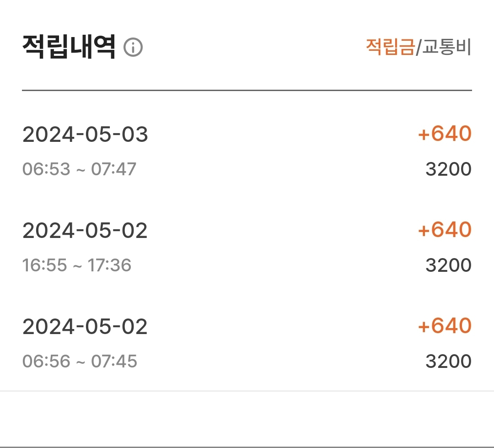
Task: Select the 2024-05-03 date entry
Action: coord(85,135)
